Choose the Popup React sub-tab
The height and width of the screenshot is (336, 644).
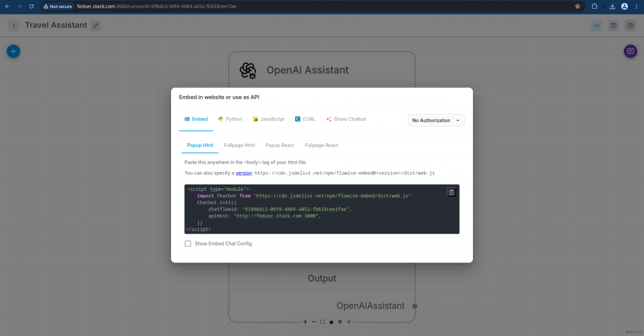[280, 145]
